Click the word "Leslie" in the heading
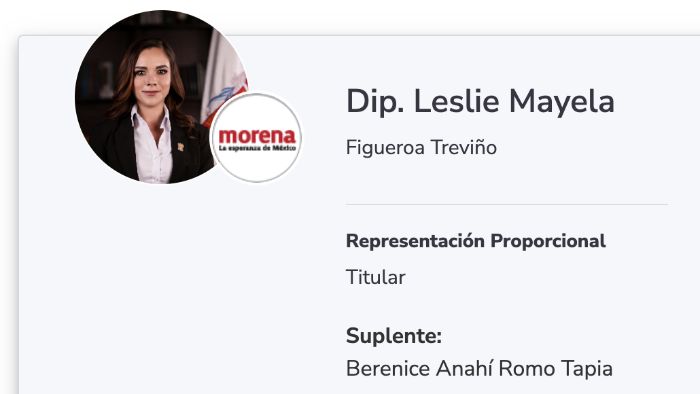The width and height of the screenshot is (700, 394). (x=456, y=101)
